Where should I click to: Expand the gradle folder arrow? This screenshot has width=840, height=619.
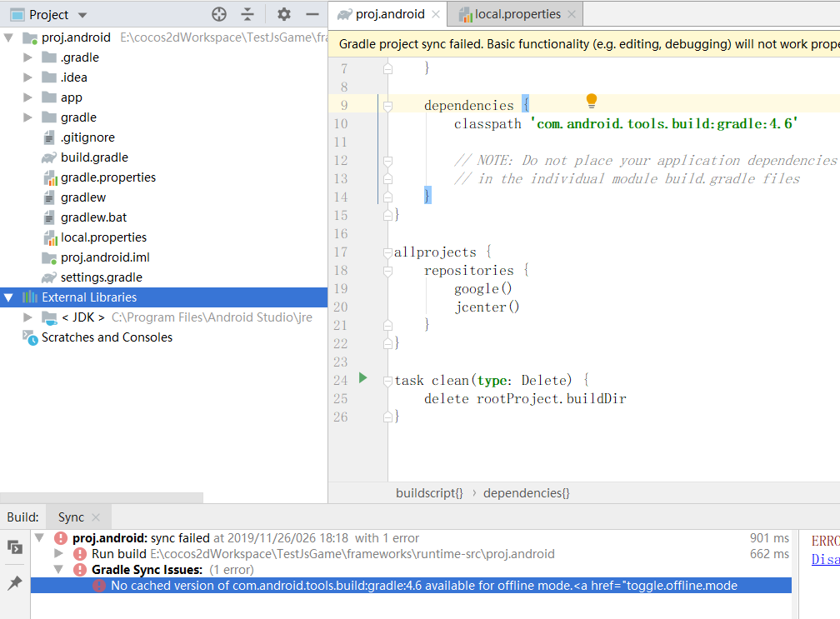(x=27, y=117)
